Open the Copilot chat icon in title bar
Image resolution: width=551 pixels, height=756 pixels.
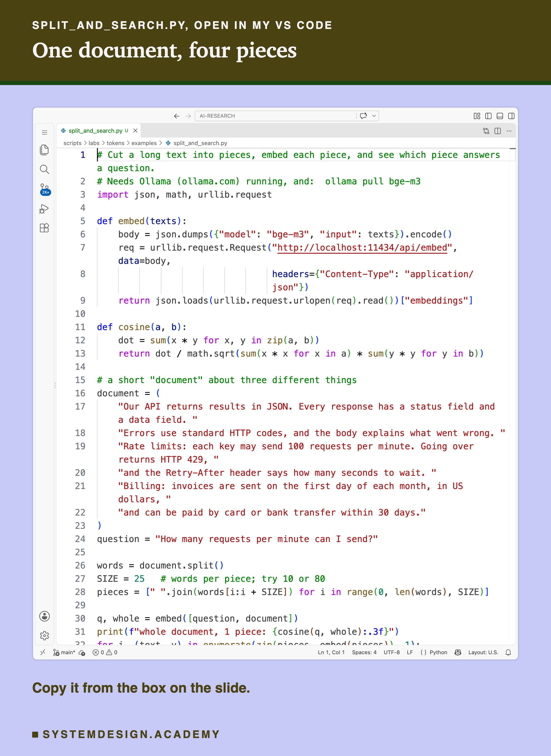(364, 116)
